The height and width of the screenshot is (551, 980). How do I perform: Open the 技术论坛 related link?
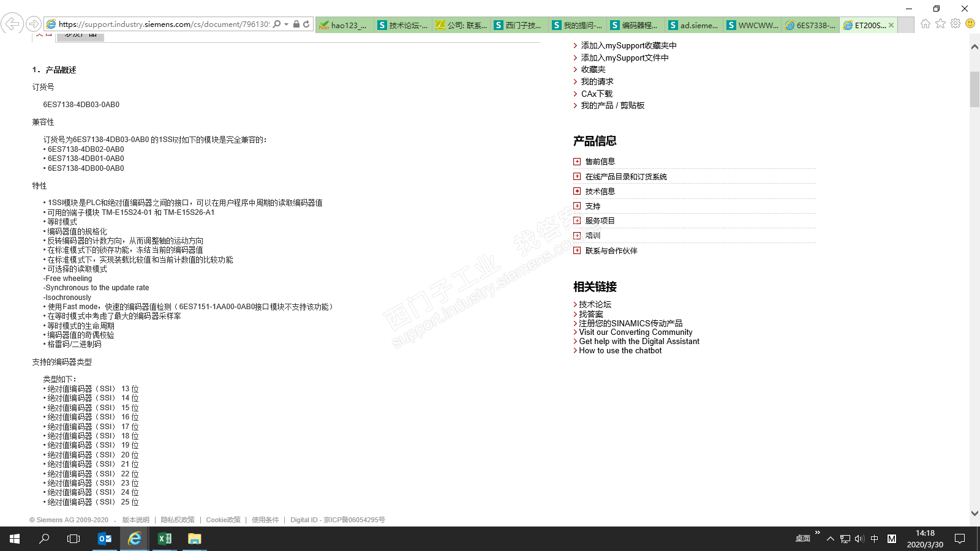pos(595,304)
